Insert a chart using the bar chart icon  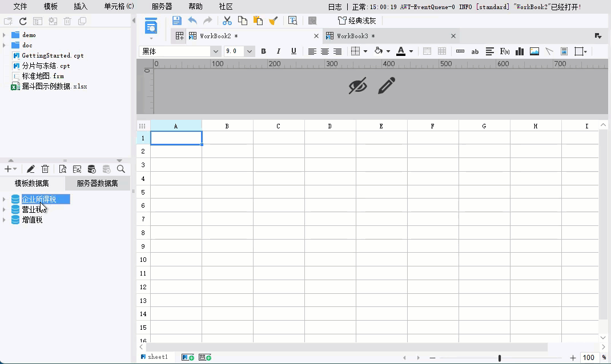point(520,51)
